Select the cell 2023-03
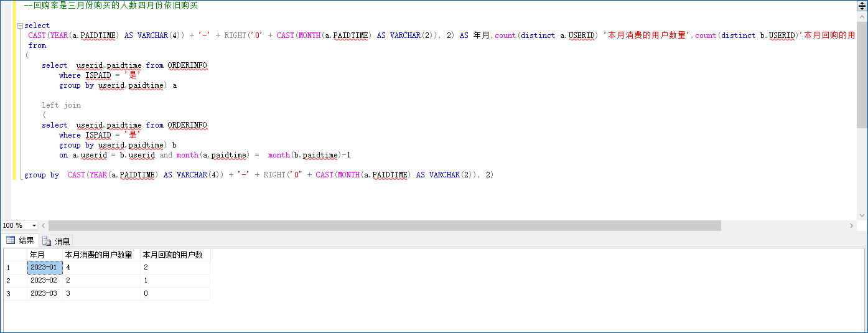The height and width of the screenshot is (333, 868). point(45,293)
